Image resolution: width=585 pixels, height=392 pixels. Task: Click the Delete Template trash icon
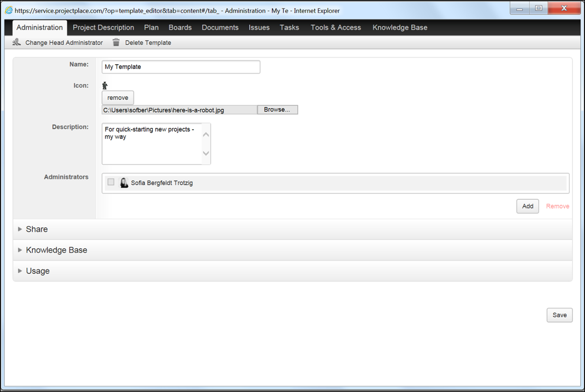pyautogui.click(x=116, y=42)
